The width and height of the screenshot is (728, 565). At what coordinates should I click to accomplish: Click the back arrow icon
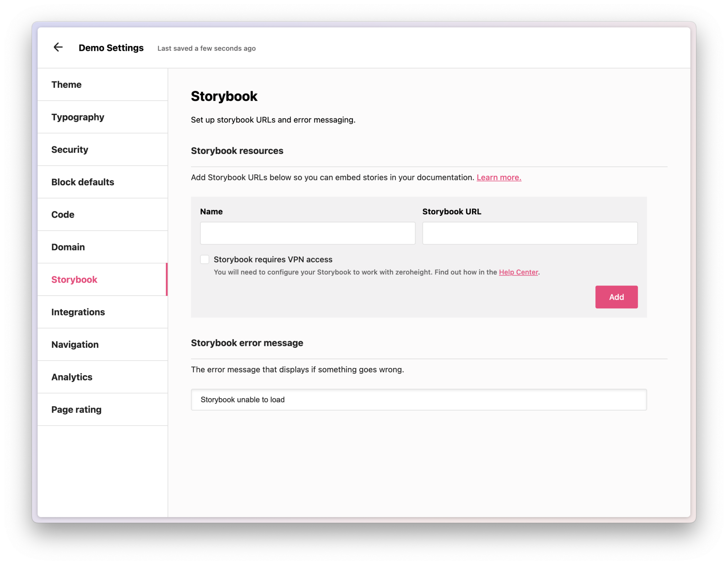(58, 47)
